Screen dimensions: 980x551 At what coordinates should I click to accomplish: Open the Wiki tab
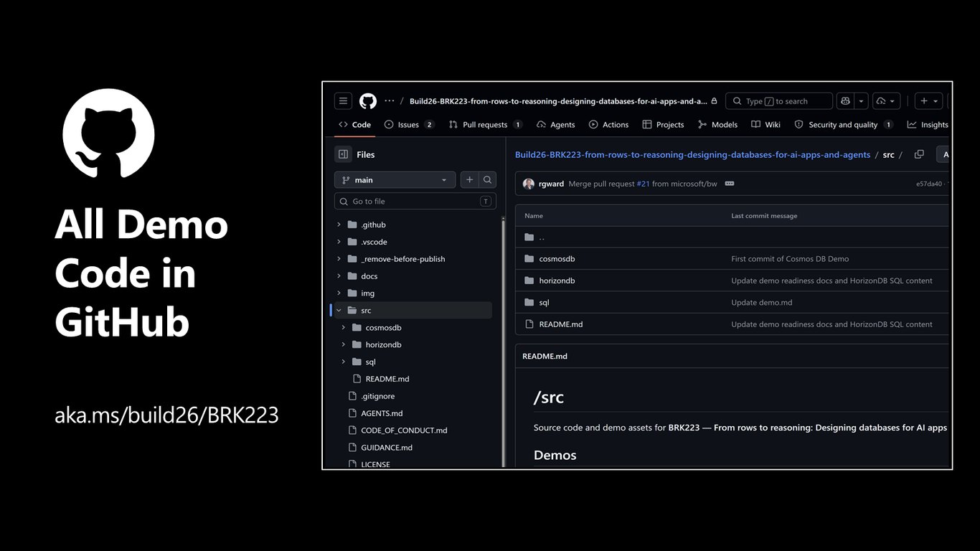coord(765,125)
